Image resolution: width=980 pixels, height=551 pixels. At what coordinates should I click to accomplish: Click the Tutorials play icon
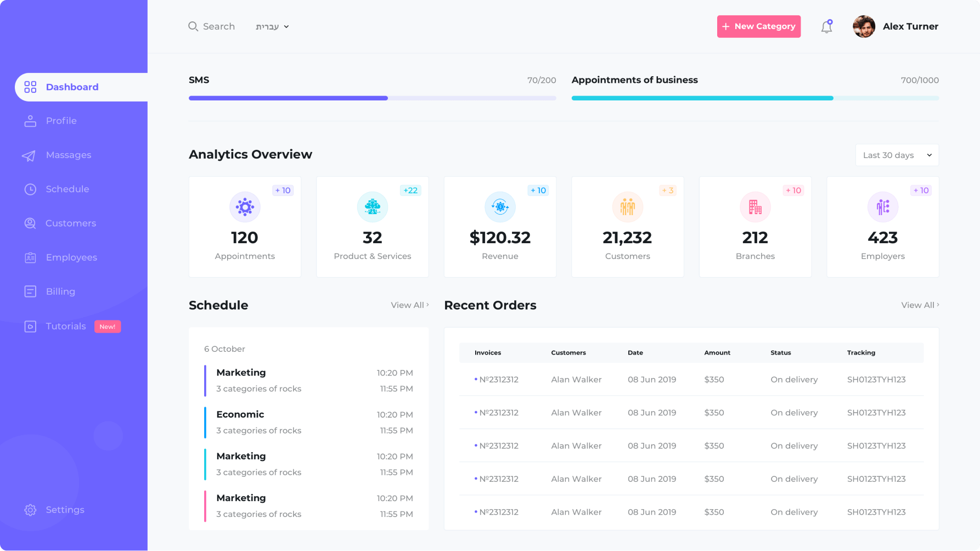[x=30, y=327]
